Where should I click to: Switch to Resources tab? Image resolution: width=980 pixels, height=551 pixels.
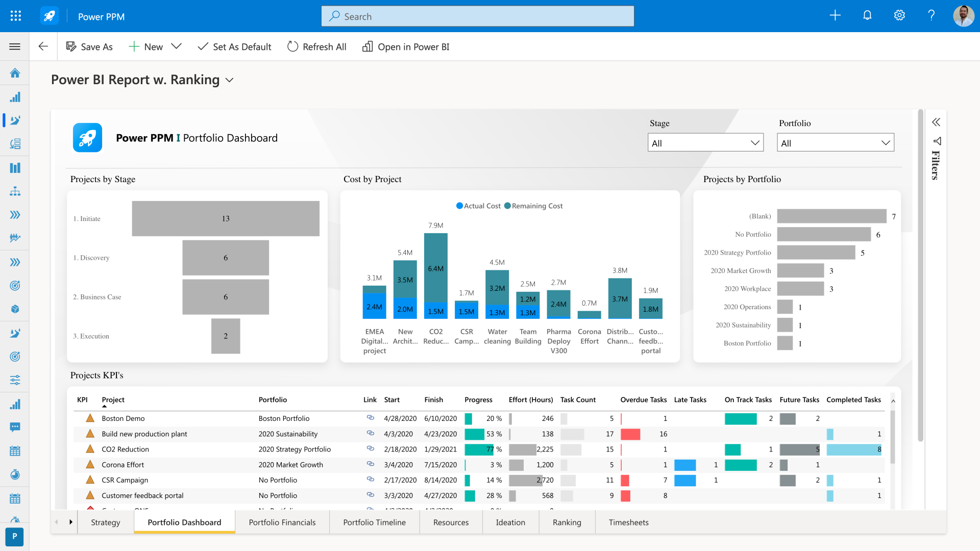[451, 522]
